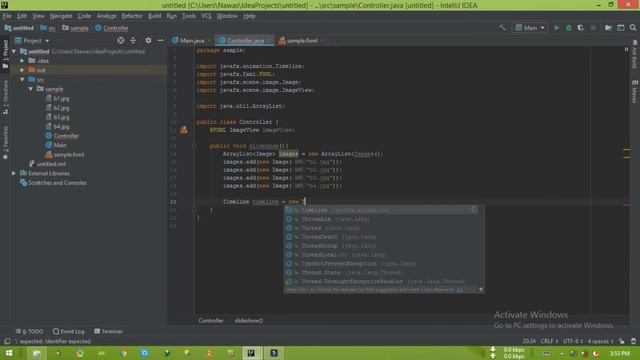This screenshot has height=360, width=640.
Task: Open the Structure side tool window
Action: 5,97
